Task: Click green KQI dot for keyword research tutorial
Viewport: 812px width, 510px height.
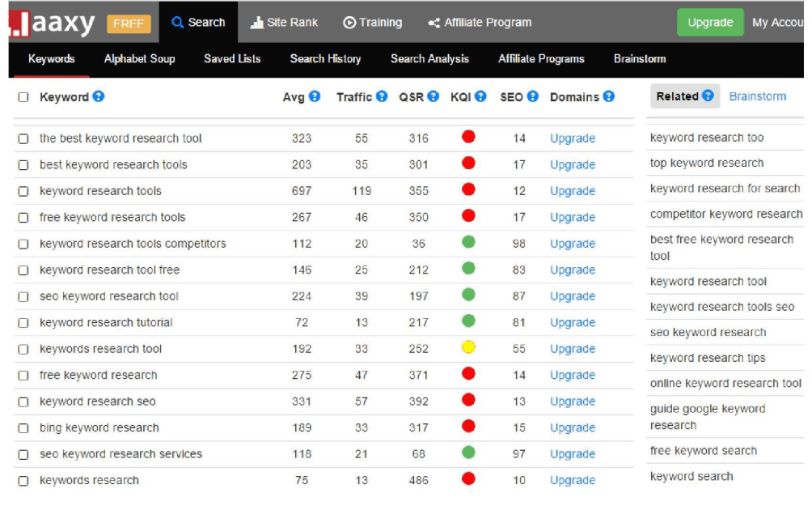Action: pos(468,321)
